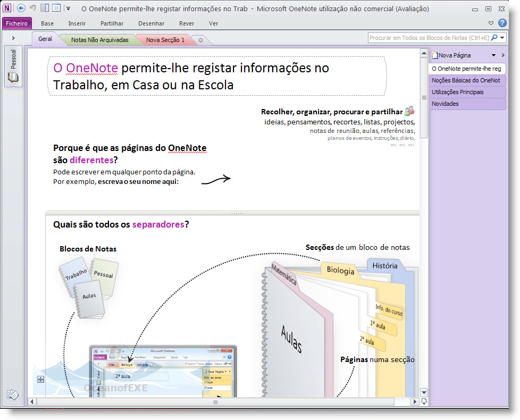Select page 'Novidades'
The width and height of the screenshot is (520, 420).
[467, 104]
